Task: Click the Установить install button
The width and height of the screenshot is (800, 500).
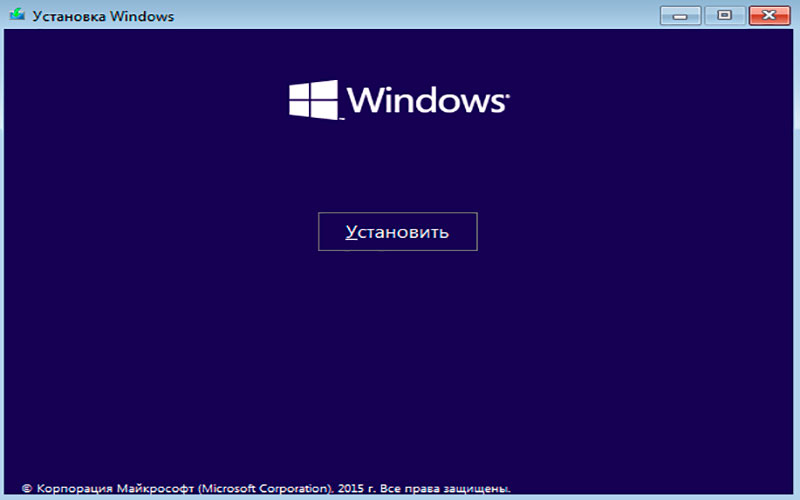Action: coord(397,232)
